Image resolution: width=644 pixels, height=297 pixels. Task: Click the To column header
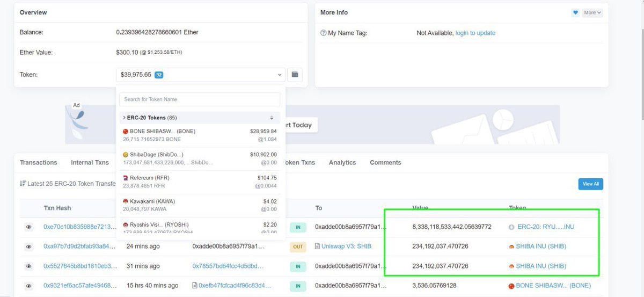[319, 208]
